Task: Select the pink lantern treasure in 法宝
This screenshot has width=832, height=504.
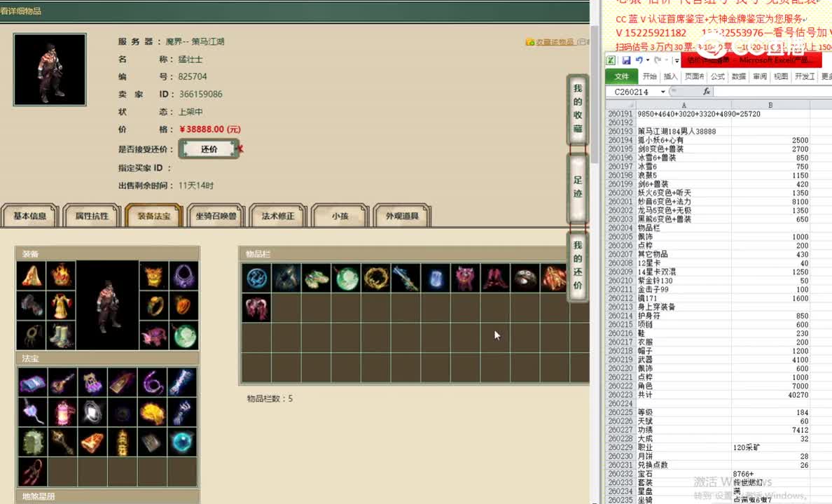Action: coord(62,412)
